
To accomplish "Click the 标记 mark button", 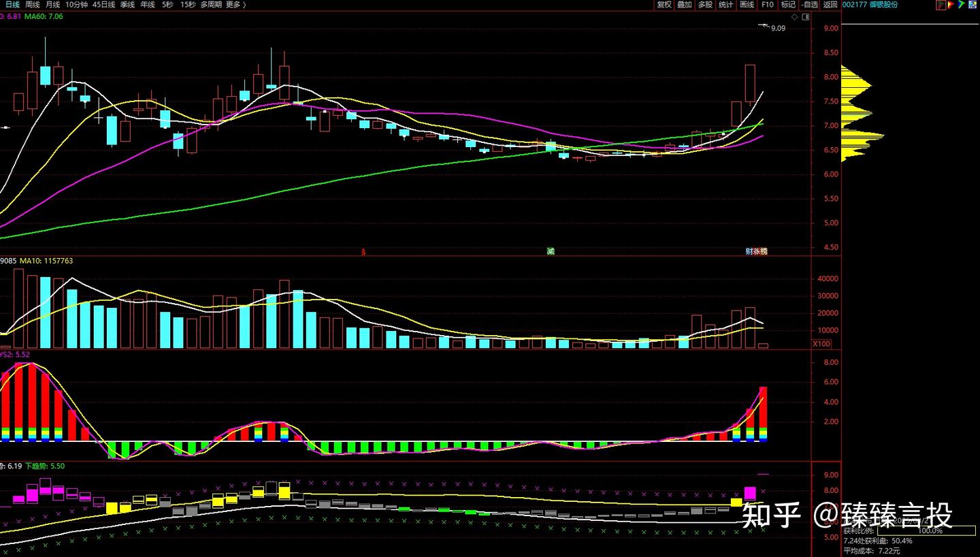I will tap(788, 5).
